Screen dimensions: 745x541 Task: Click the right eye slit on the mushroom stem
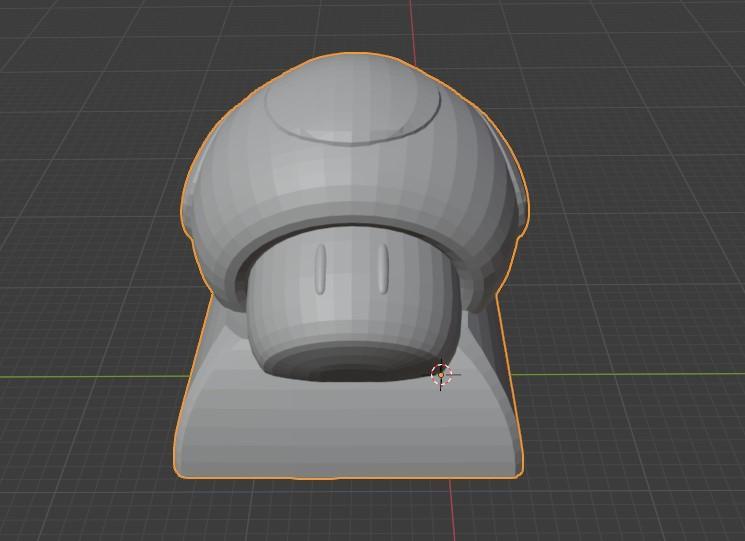[x=383, y=268]
